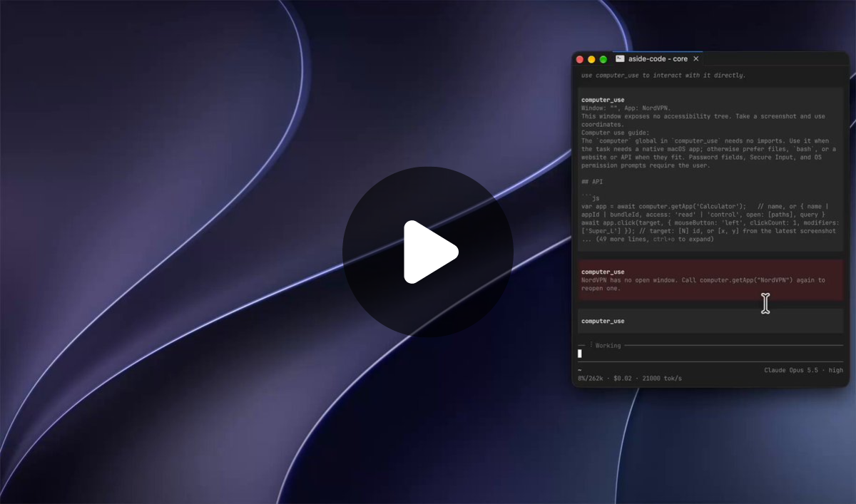Click the 'await app.click(target' code line
The width and height of the screenshot is (856, 504).
click(x=709, y=223)
